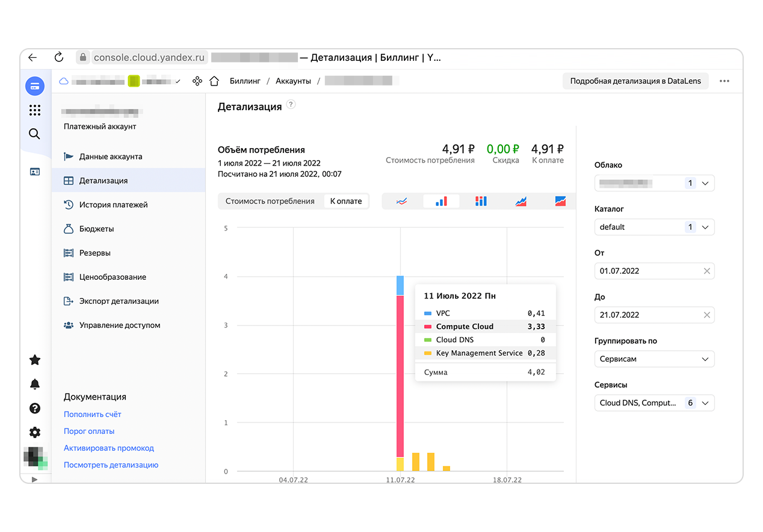Switch the chart to area-line view
Screen dimensions: 763x532
(x=521, y=201)
